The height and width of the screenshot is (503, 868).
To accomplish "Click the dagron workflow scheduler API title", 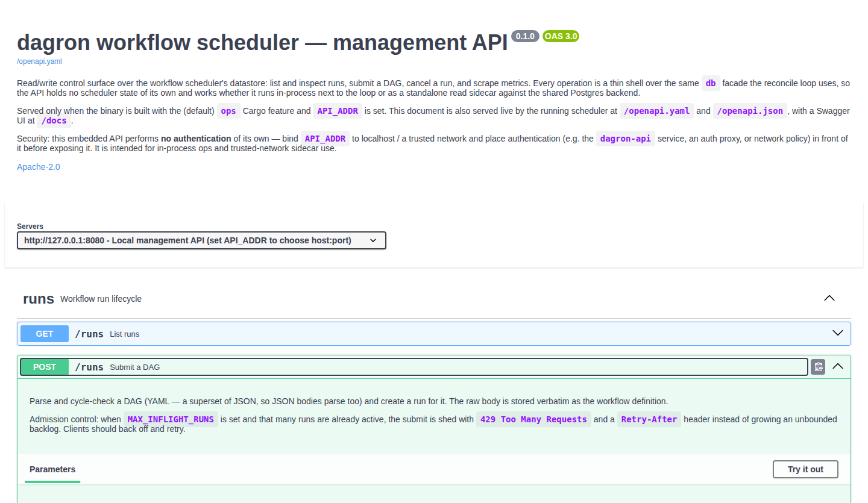I will [262, 42].
